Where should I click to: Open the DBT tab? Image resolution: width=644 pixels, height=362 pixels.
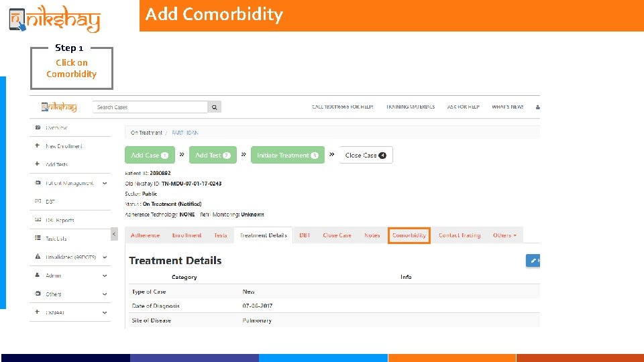pos(305,235)
